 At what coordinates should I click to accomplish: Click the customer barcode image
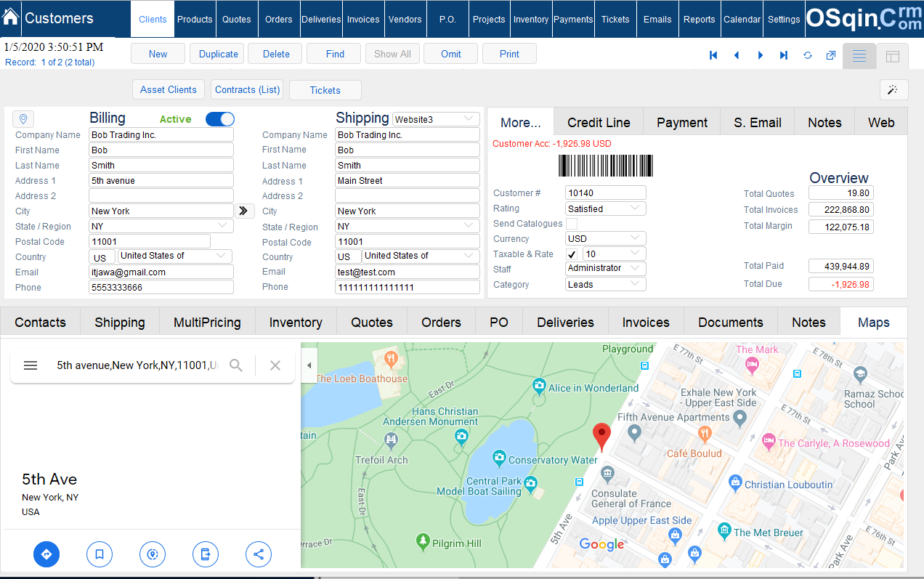[605, 166]
